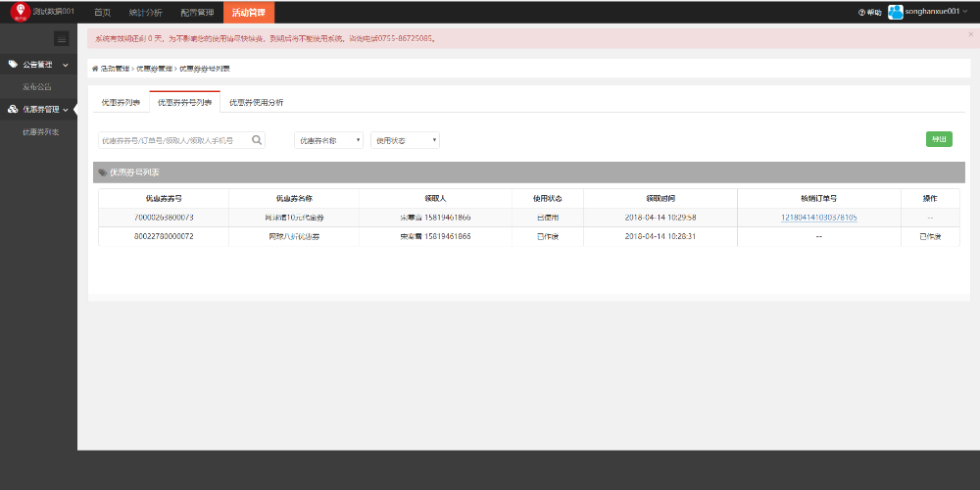The width and height of the screenshot is (980, 490).
Task: Open the 配置管理 top menu
Action: pos(197,12)
